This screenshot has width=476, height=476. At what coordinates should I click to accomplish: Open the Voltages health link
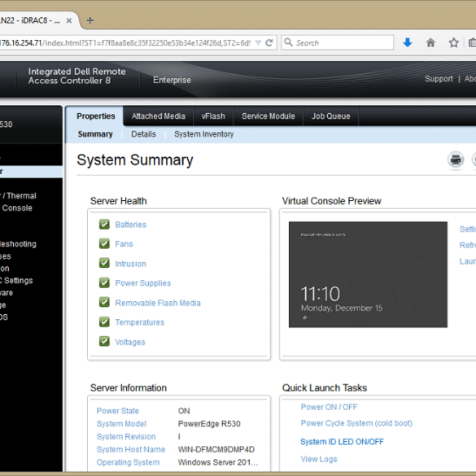(130, 342)
